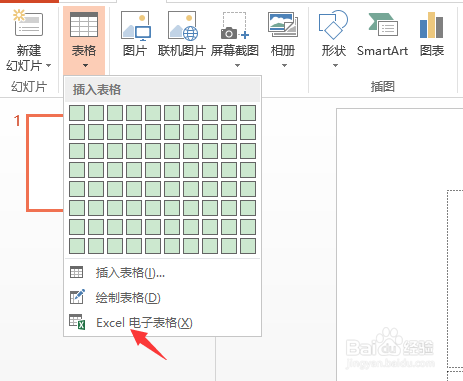The height and width of the screenshot is (381, 463).
Task: Click the 幻灯片 group label
Action: pos(29,87)
